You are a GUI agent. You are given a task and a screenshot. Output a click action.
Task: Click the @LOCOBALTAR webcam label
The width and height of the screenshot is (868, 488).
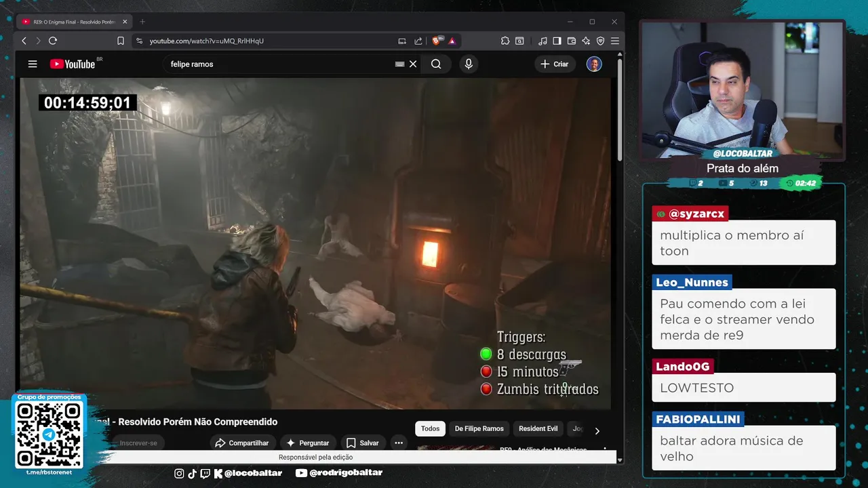[743, 153]
